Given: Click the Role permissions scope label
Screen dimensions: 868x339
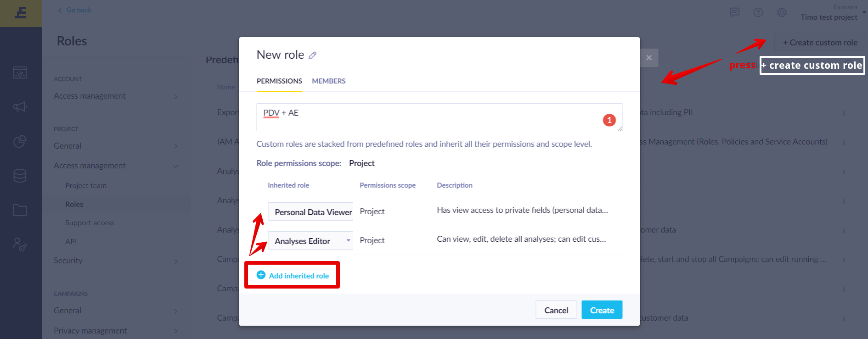Looking at the screenshot, I should tap(299, 163).
